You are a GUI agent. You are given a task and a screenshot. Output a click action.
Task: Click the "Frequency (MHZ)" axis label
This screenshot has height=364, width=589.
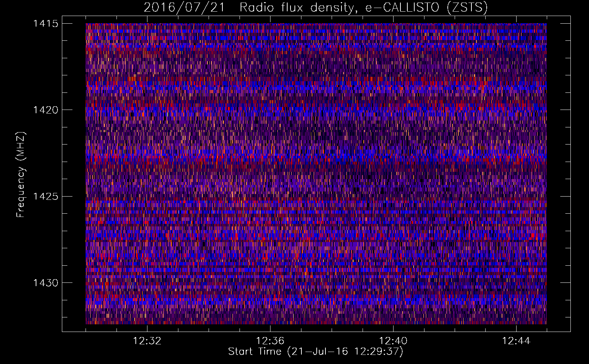click(21, 174)
